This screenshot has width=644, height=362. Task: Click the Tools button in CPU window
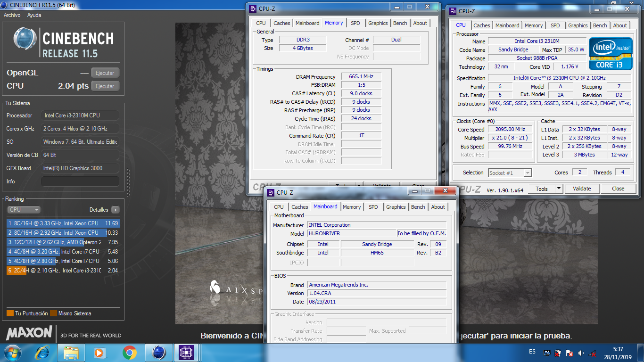point(542,189)
